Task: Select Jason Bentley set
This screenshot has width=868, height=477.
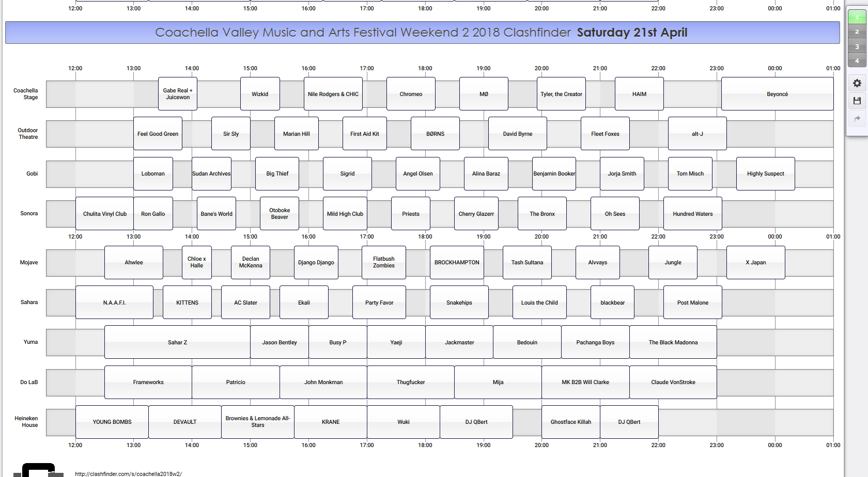Action: pos(280,342)
